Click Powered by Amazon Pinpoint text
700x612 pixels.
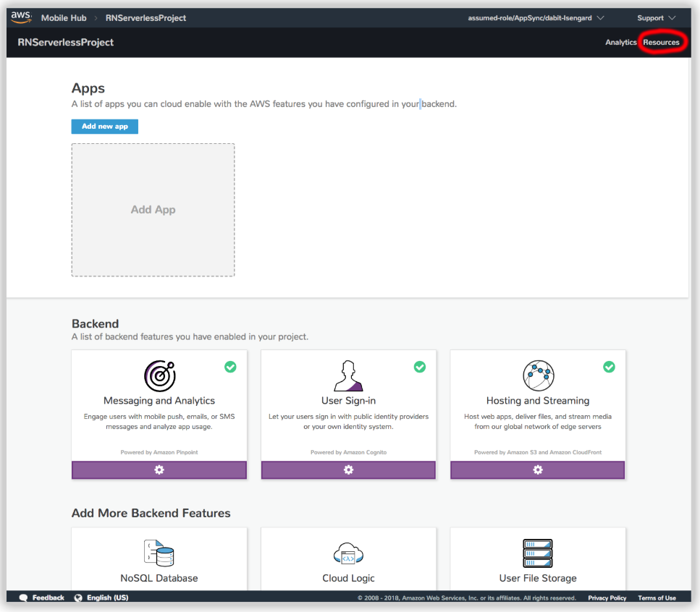[x=159, y=452]
